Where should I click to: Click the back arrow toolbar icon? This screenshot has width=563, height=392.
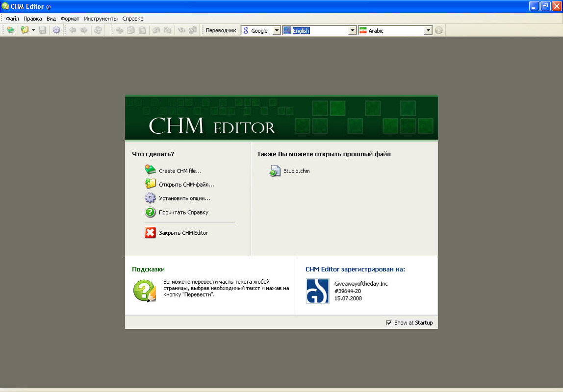click(73, 30)
